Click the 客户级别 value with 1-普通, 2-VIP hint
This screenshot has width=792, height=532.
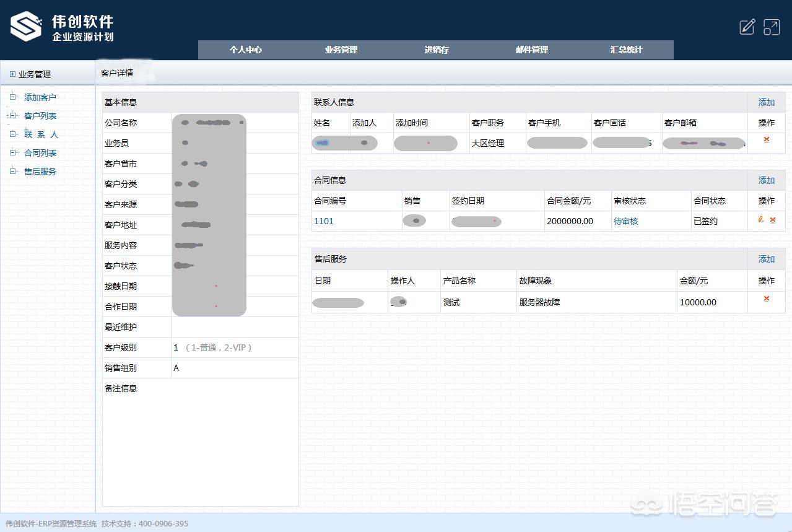pyautogui.click(x=213, y=347)
